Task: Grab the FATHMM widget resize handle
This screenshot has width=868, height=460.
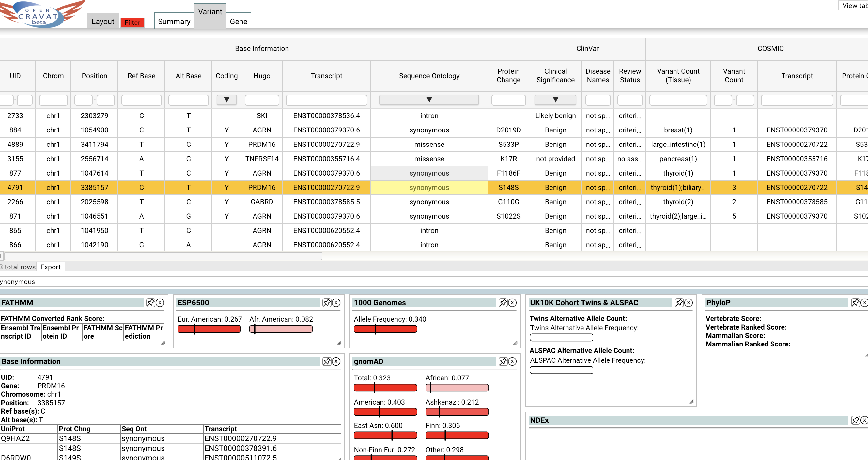Action: (163, 343)
